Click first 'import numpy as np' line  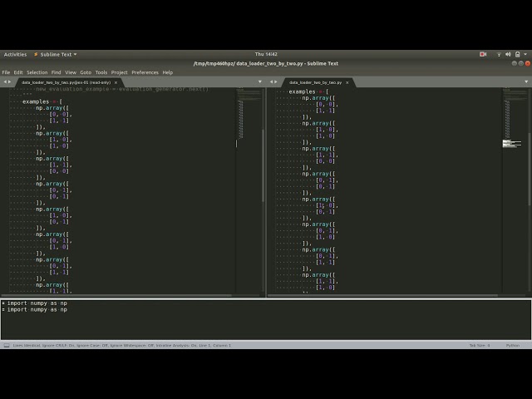37,303
